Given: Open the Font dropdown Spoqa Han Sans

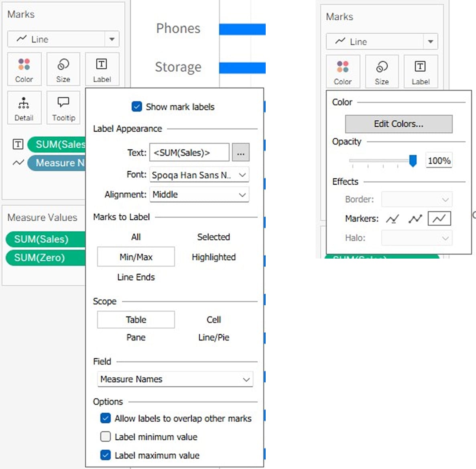Looking at the screenshot, I should 199,175.
